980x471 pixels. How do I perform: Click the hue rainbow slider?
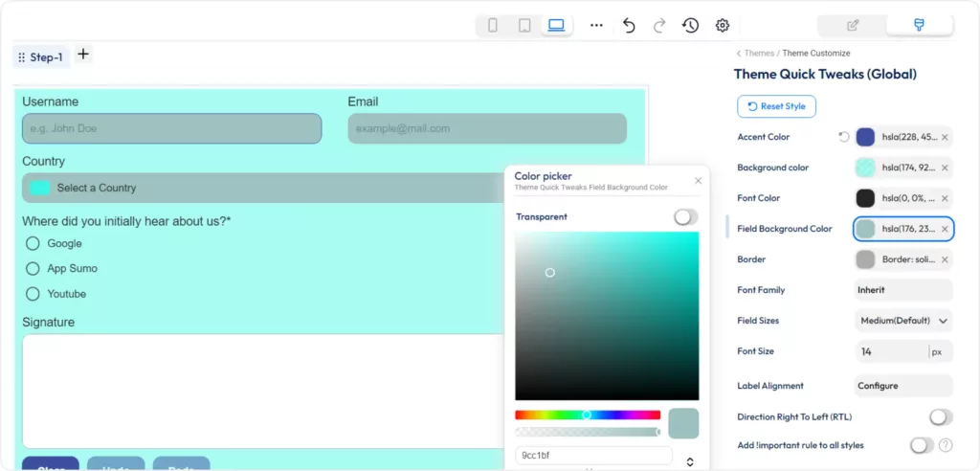pos(588,415)
